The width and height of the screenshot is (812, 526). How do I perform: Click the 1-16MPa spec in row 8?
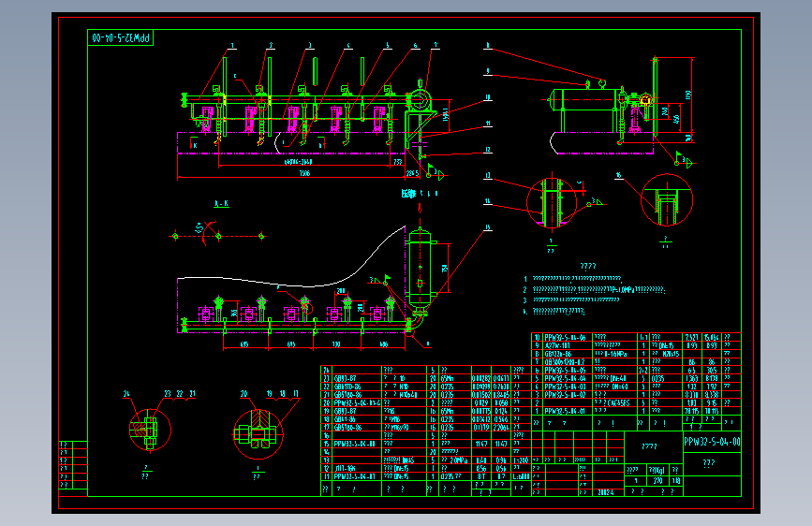[614, 354]
